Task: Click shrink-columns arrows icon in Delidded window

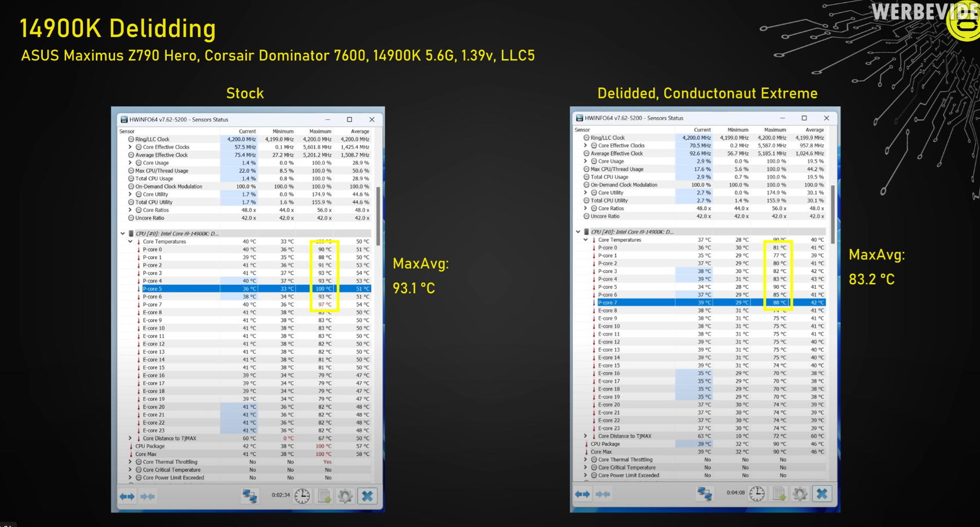Action: pyautogui.click(x=603, y=494)
